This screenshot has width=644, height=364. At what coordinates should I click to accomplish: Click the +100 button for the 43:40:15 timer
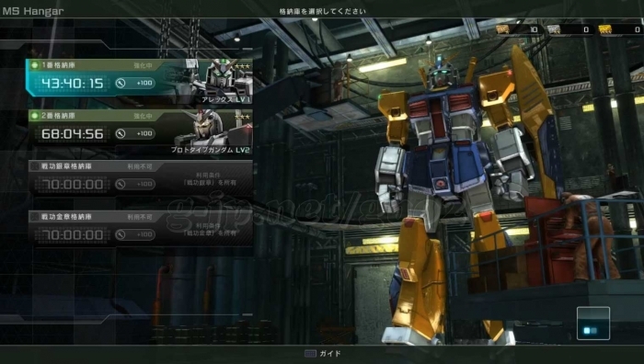click(144, 84)
